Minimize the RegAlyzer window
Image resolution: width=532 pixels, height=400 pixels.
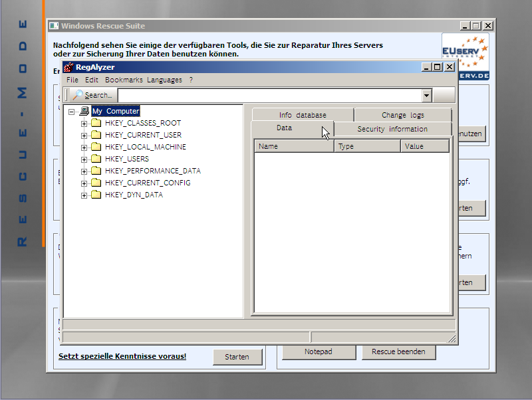pos(426,67)
